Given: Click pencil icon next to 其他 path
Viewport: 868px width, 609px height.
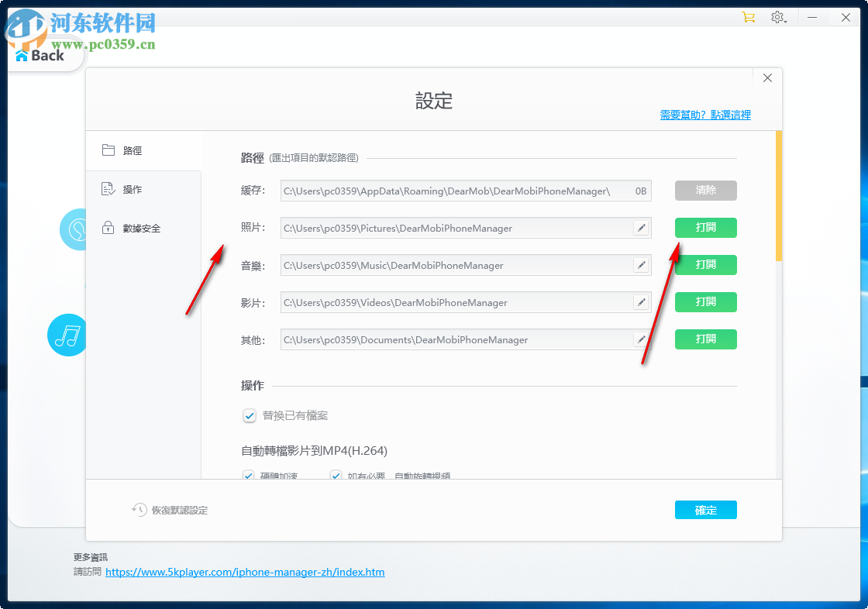Looking at the screenshot, I should (x=641, y=339).
